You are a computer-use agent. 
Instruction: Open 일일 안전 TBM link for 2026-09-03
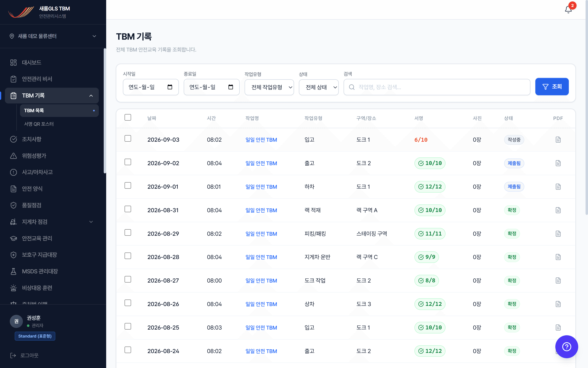(x=261, y=140)
